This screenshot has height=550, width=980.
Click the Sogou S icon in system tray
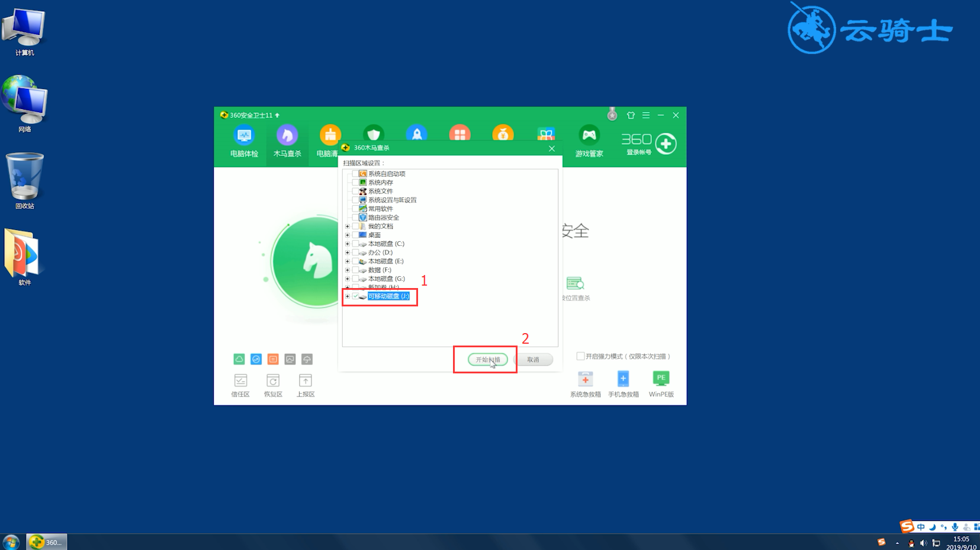[881, 542]
